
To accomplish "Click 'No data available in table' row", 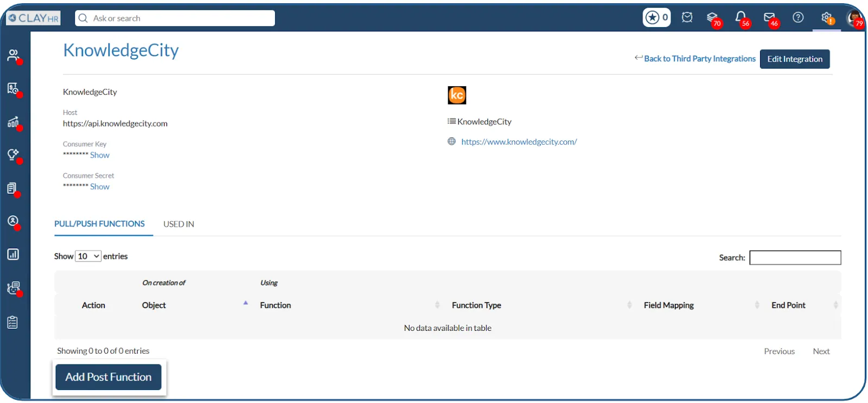I will [448, 328].
